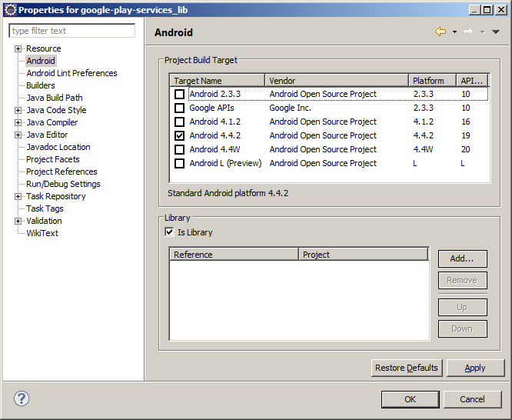
Task: Close the Properties dialog window
Action: click(501, 10)
